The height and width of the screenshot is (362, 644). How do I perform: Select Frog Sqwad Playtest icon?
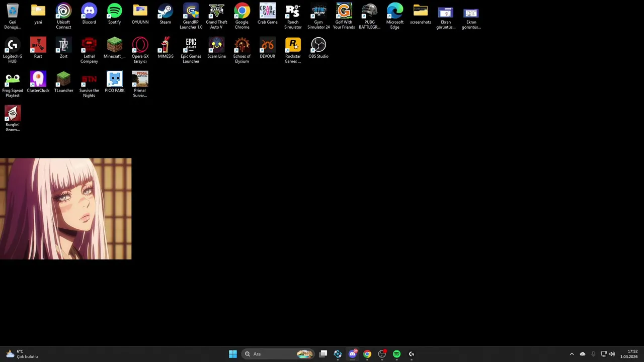tap(13, 84)
